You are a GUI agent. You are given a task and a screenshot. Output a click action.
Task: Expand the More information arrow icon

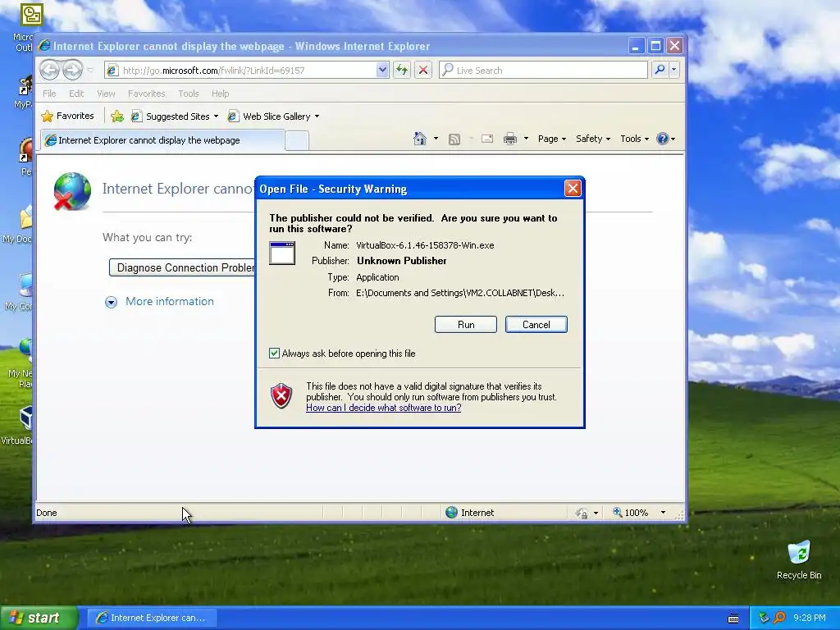[111, 302]
